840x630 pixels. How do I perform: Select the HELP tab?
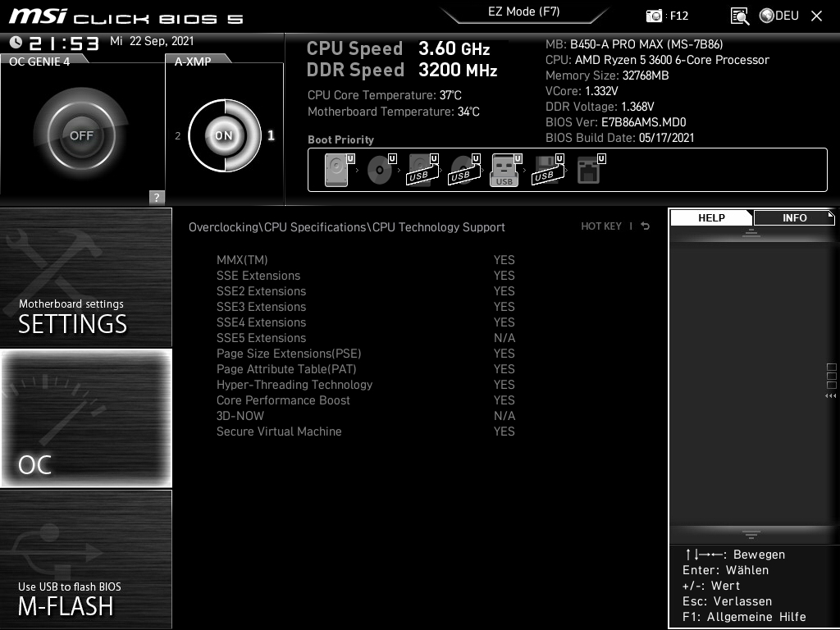point(710,217)
